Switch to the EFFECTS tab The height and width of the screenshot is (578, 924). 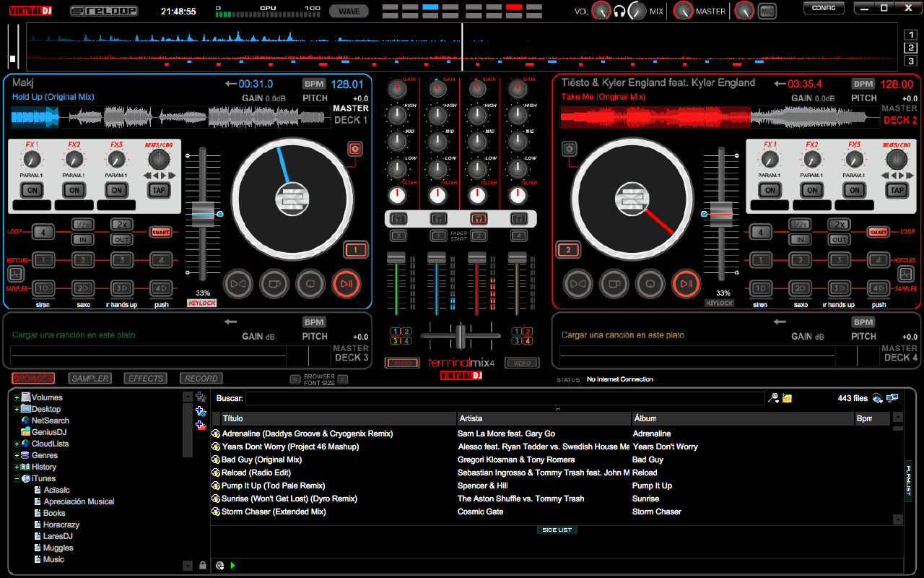point(146,379)
